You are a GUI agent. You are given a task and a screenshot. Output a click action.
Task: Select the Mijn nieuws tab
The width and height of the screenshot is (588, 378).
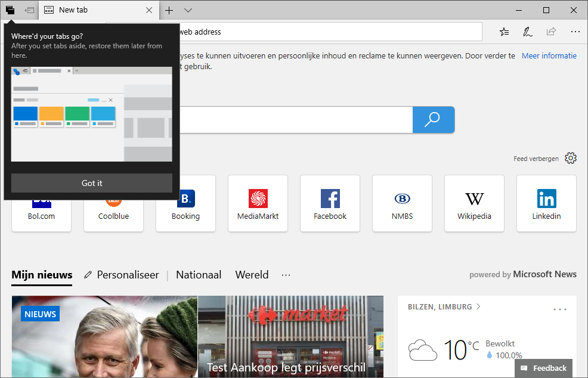42,275
